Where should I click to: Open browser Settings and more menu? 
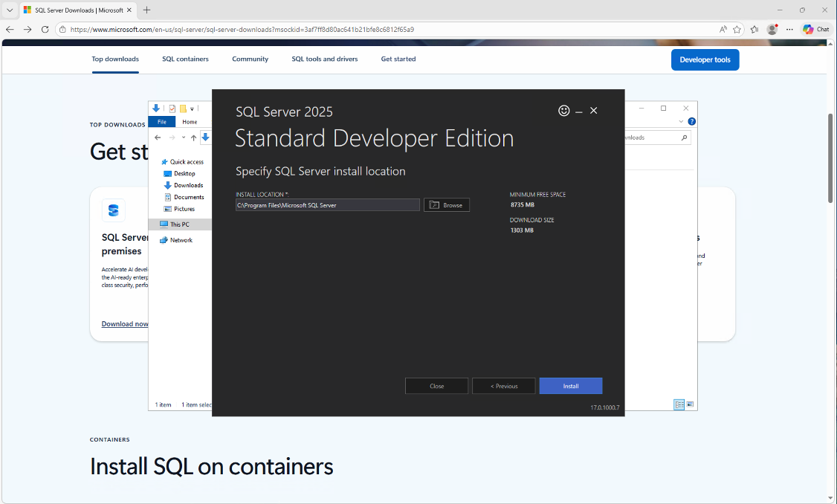click(x=790, y=30)
